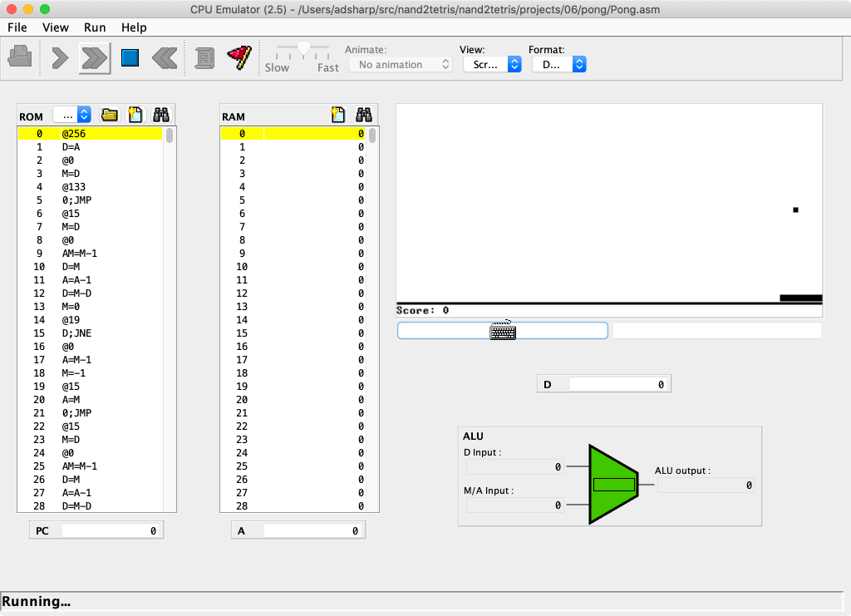This screenshot has width=851, height=616.
Task: Search RAM contents via the binoculars icon
Action: [x=363, y=115]
